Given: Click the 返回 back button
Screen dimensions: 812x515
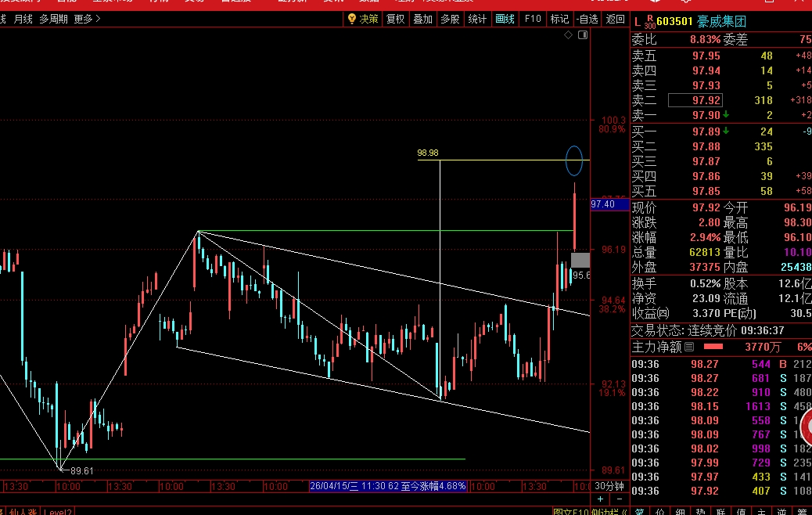Looking at the screenshot, I should point(615,19).
